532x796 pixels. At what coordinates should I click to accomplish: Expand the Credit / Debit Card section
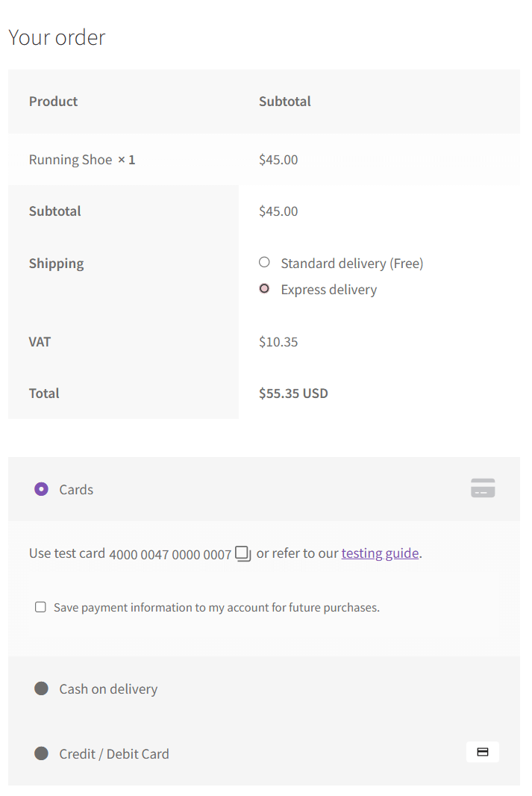[x=113, y=753]
